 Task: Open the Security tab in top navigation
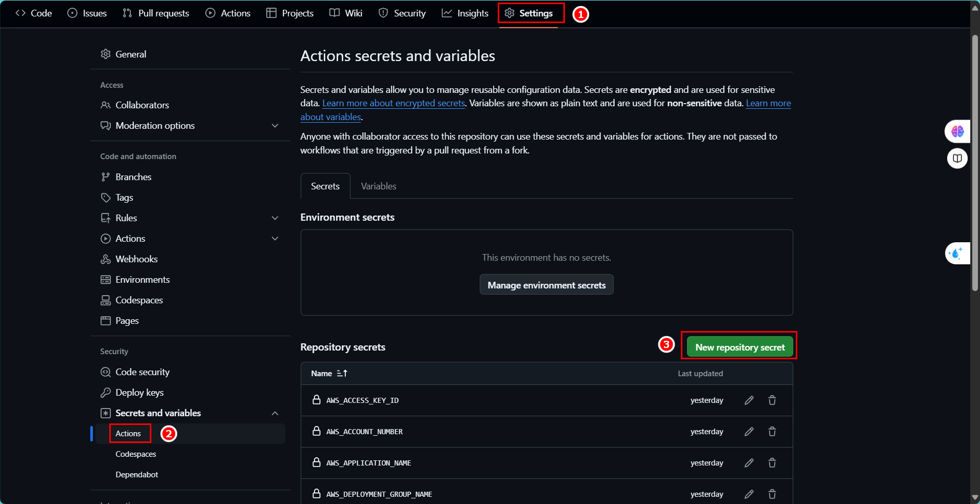402,13
